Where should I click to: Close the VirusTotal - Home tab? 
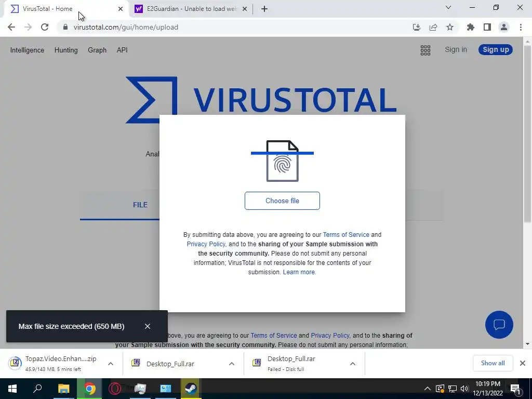[121, 9]
